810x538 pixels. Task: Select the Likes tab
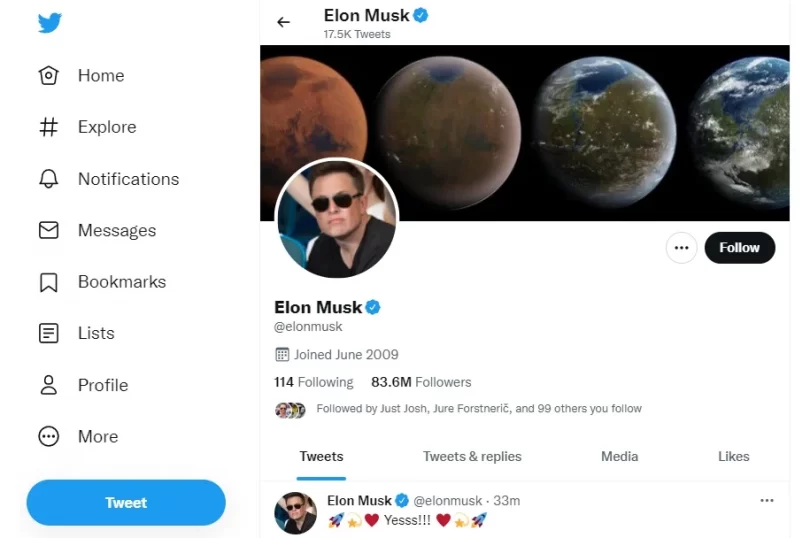(x=733, y=456)
